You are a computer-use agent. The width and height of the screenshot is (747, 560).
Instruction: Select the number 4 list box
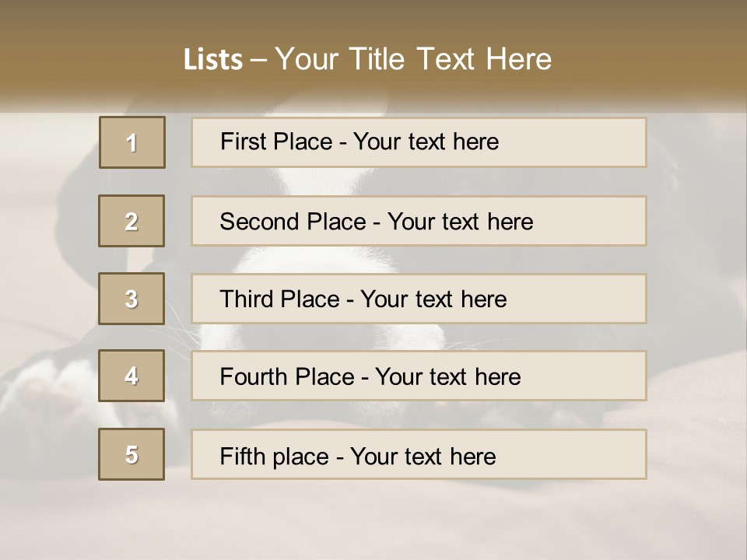tap(132, 376)
